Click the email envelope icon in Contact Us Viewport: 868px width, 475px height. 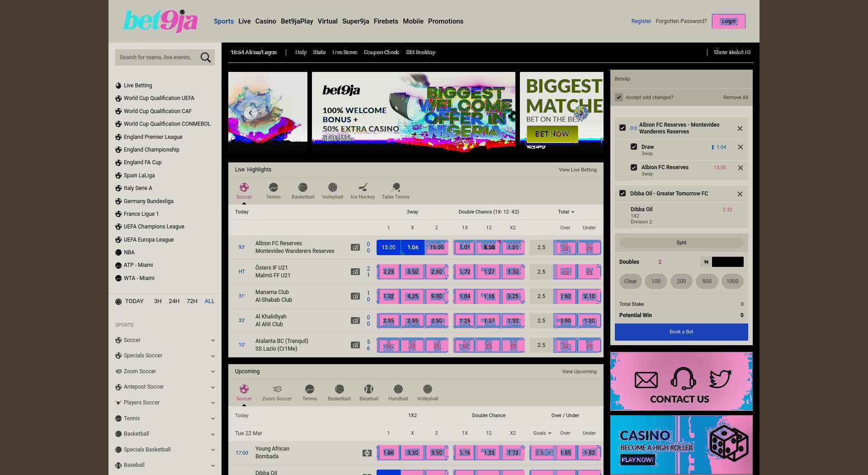tap(646, 380)
